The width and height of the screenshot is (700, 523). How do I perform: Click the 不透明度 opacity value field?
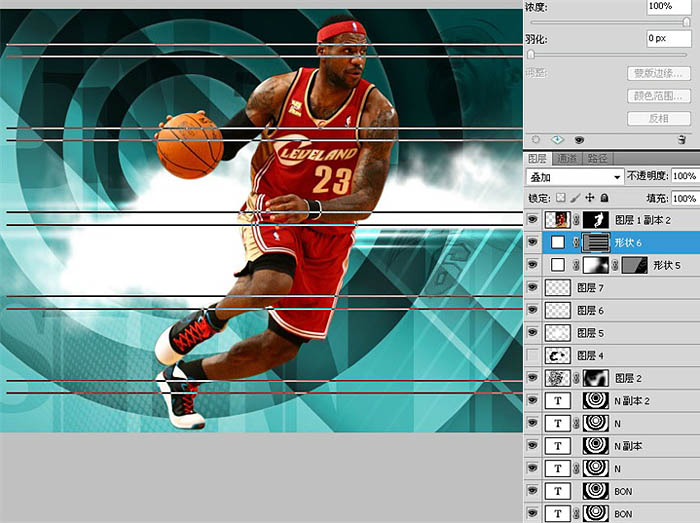pos(684,176)
